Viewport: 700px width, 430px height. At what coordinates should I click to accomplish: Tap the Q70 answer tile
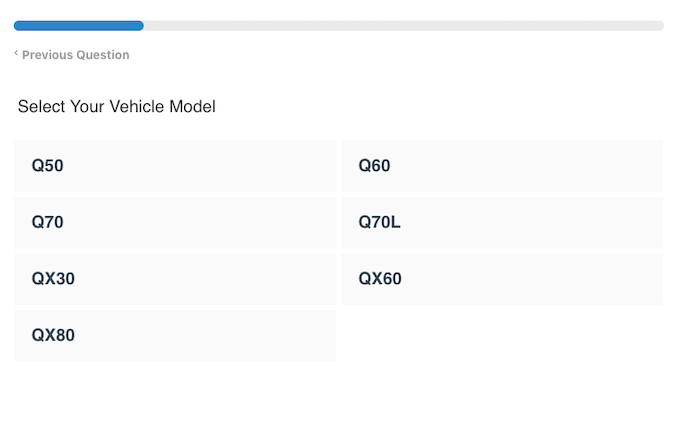pos(175,222)
